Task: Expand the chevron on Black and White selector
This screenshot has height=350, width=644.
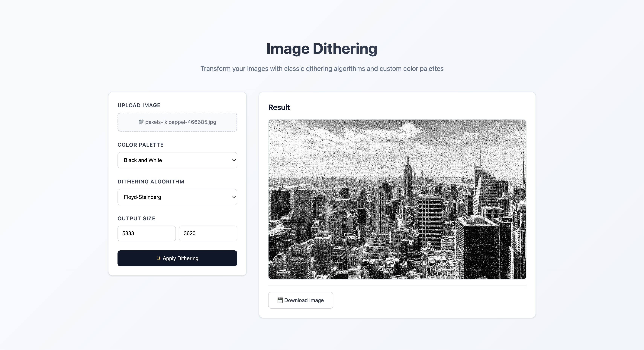Action: [233, 160]
